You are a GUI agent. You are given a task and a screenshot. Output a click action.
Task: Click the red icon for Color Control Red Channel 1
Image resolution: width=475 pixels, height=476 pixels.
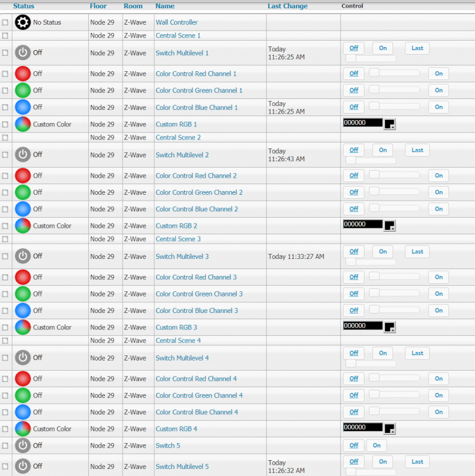pyautogui.click(x=23, y=74)
